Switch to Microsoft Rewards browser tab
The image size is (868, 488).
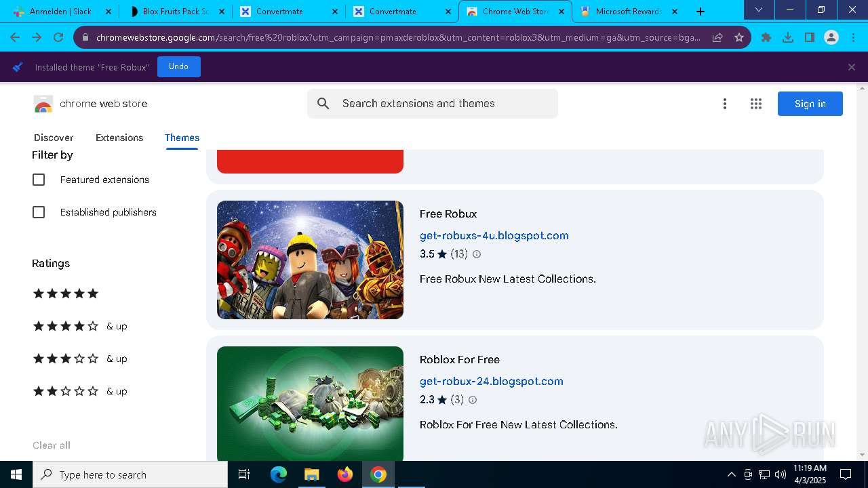(628, 12)
